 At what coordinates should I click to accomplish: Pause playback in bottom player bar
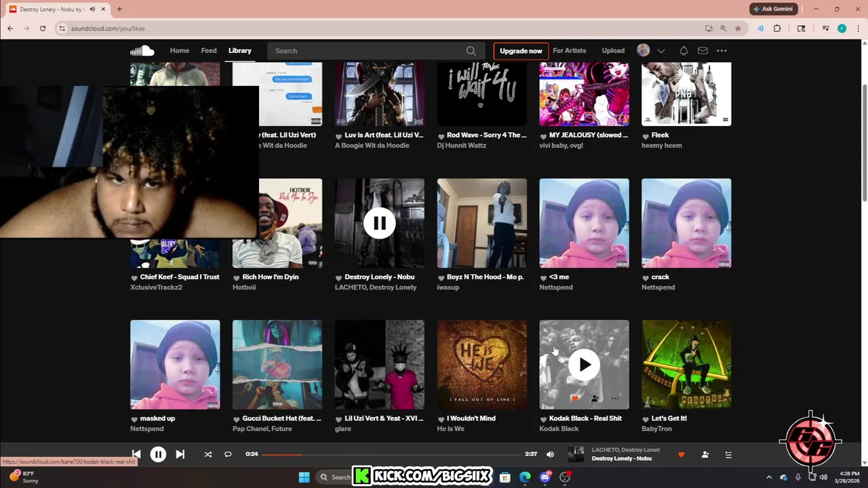click(158, 455)
